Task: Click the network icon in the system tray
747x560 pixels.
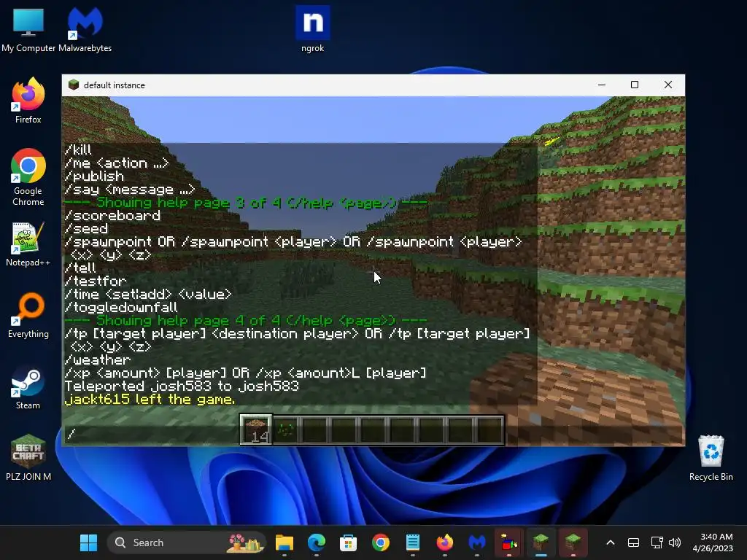Action: click(x=657, y=542)
